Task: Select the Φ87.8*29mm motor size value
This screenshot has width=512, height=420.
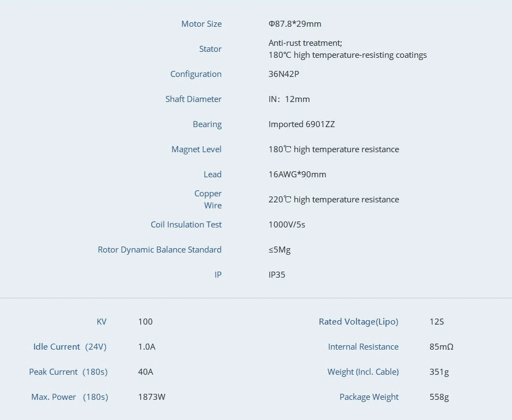Action: pyautogui.click(x=295, y=24)
